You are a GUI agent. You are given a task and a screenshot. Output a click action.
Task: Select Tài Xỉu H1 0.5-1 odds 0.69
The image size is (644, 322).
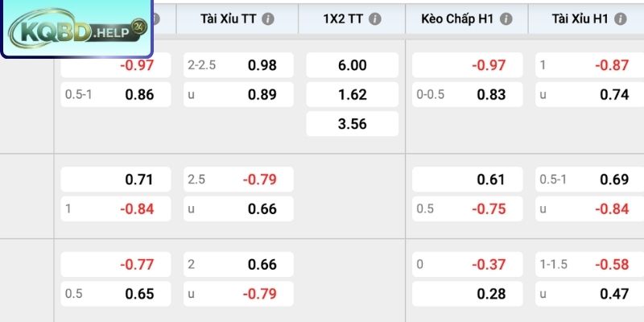[590, 180]
